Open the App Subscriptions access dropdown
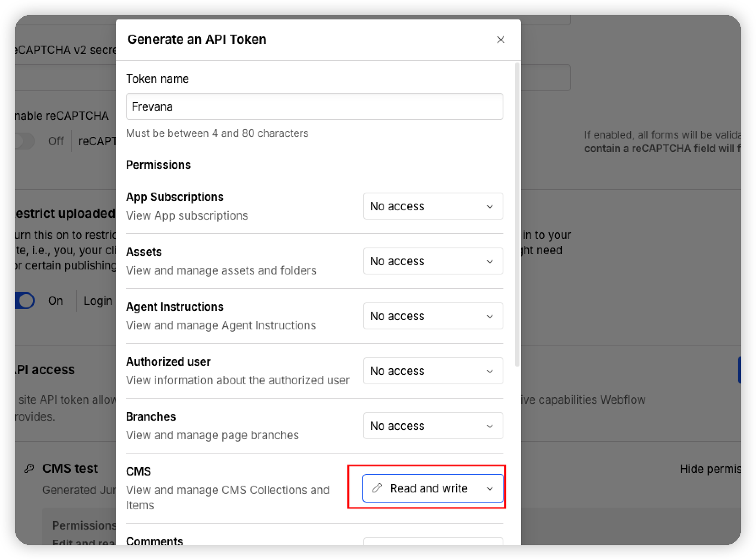 (433, 206)
